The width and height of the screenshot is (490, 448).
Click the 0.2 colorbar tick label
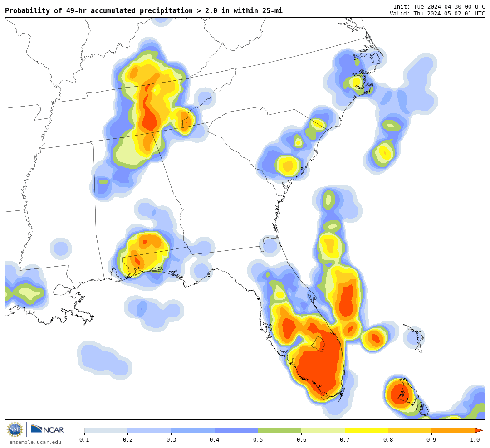click(127, 439)
